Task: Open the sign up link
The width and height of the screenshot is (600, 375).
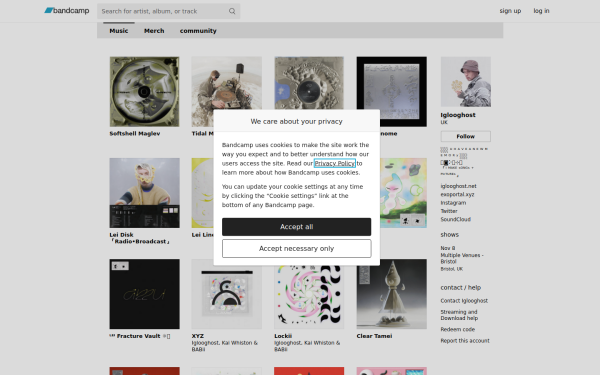Action: click(510, 11)
